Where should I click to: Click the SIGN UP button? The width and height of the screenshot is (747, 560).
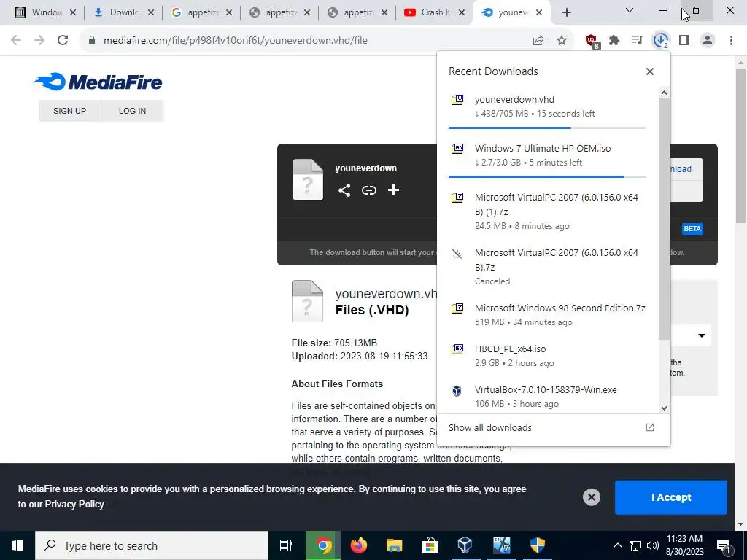coord(69,111)
